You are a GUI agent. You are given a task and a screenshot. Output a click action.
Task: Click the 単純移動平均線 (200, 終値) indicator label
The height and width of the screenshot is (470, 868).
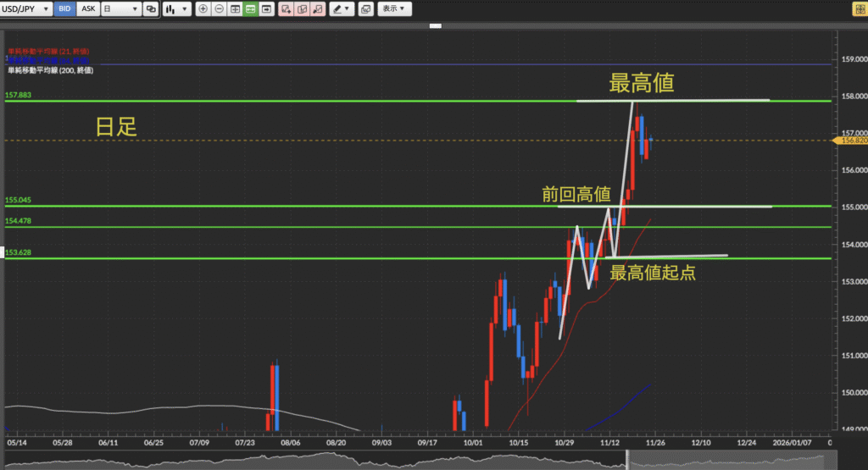(50, 70)
